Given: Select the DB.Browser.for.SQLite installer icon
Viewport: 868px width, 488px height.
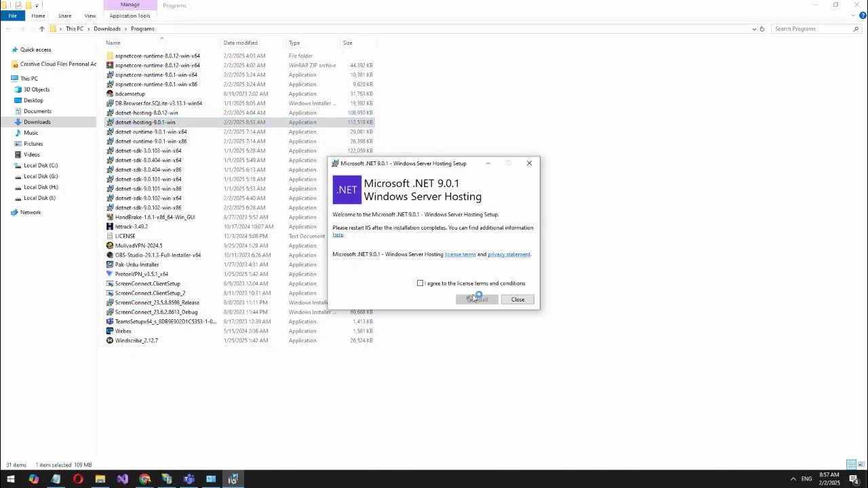Looking at the screenshot, I should [x=110, y=103].
